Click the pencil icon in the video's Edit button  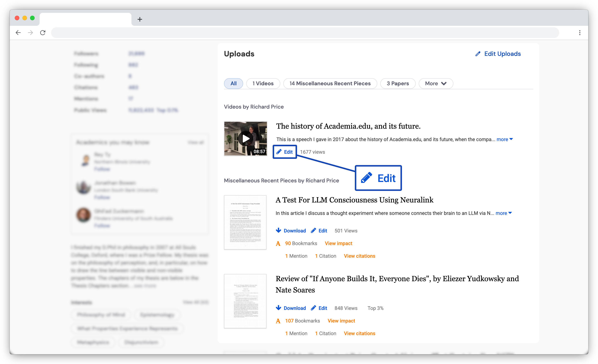tap(279, 152)
